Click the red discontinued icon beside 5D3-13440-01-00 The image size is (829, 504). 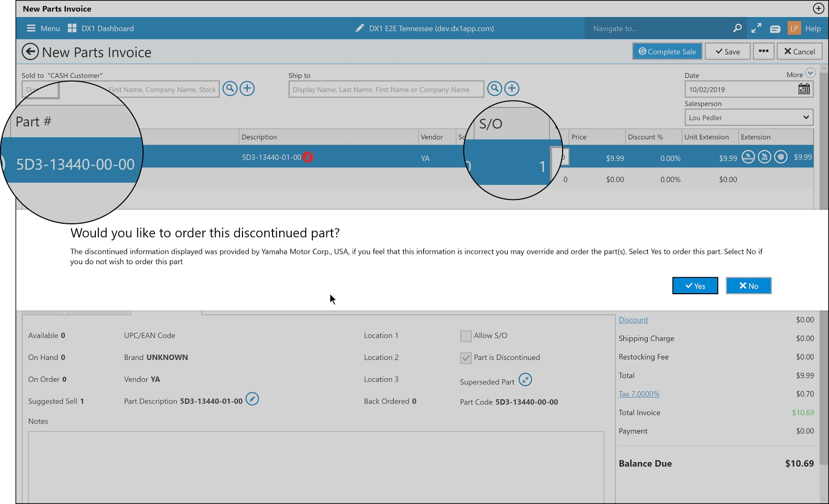308,157
